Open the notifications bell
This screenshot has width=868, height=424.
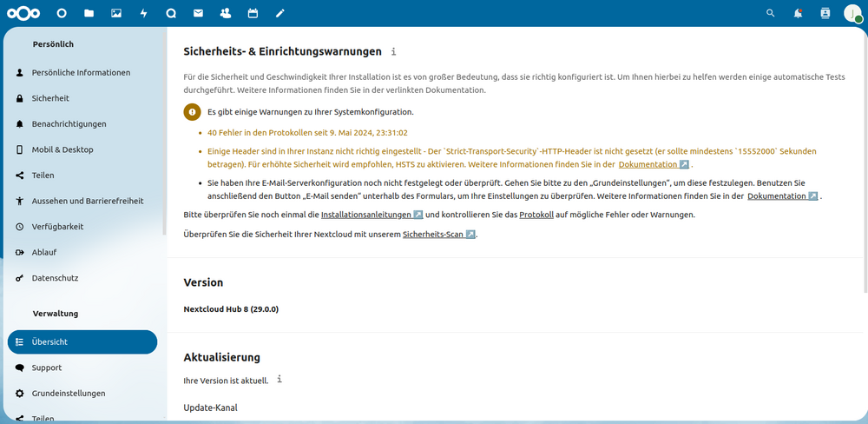click(x=798, y=13)
